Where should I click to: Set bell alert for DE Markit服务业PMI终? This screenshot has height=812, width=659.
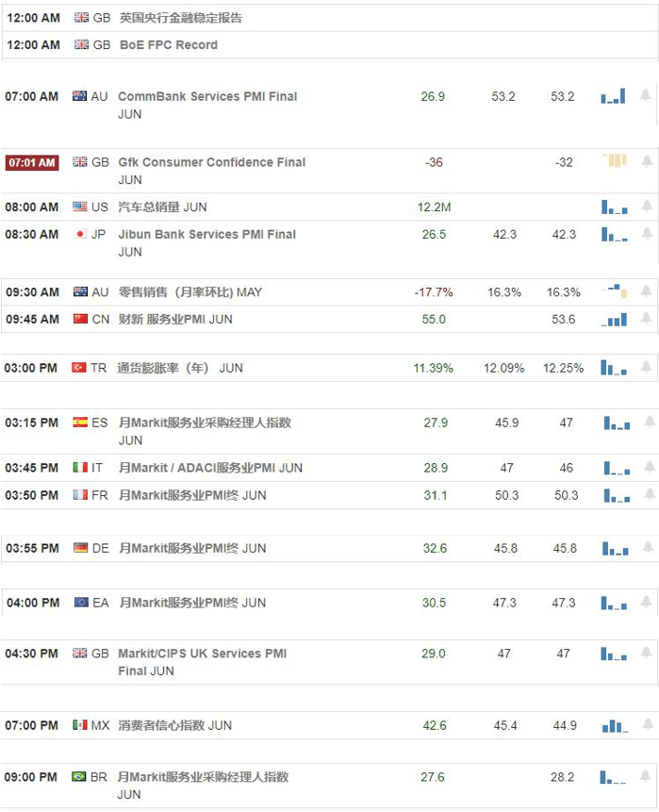click(x=648, y=547)
